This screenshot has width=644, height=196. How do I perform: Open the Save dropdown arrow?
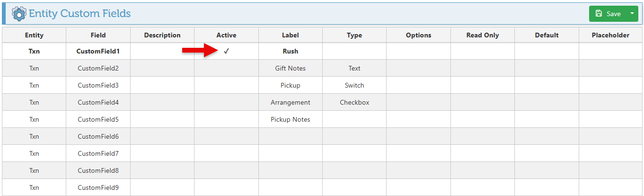coord(632,14)
